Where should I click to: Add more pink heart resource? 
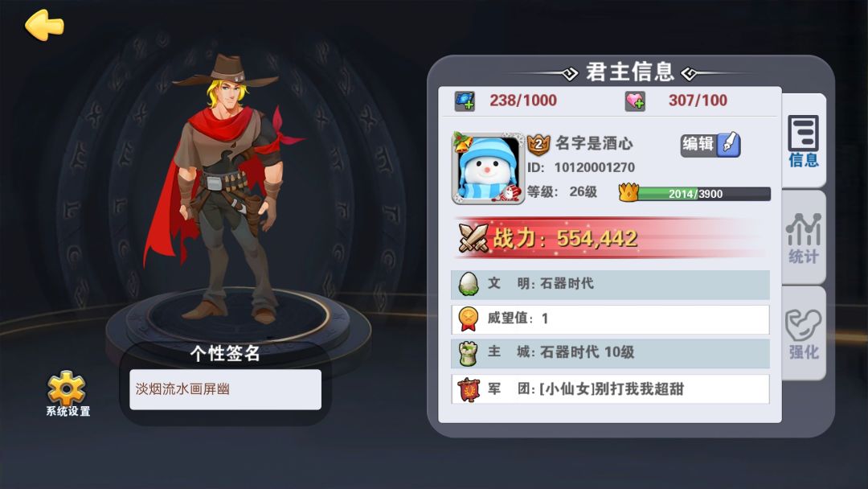tap(635, 101)
